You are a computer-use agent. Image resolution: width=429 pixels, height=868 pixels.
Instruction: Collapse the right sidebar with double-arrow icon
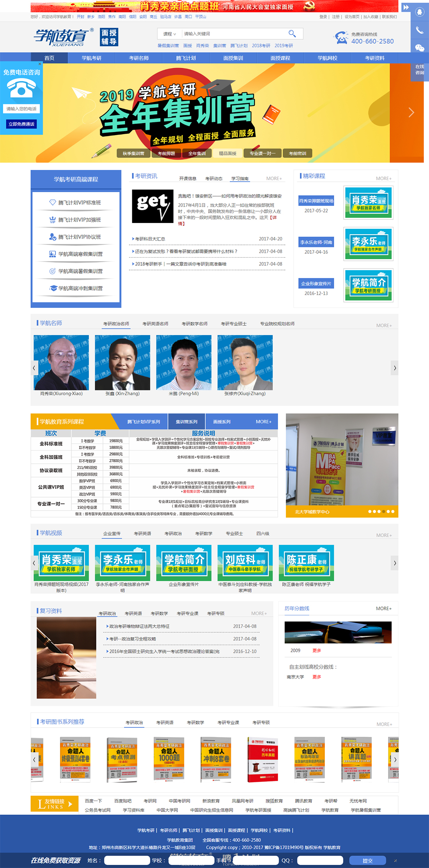[406, 7]
